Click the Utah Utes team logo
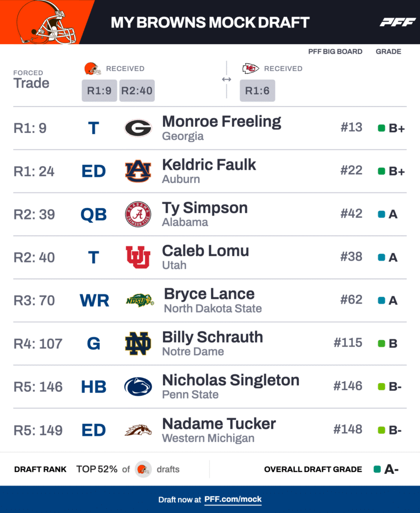 coord(138,258)
